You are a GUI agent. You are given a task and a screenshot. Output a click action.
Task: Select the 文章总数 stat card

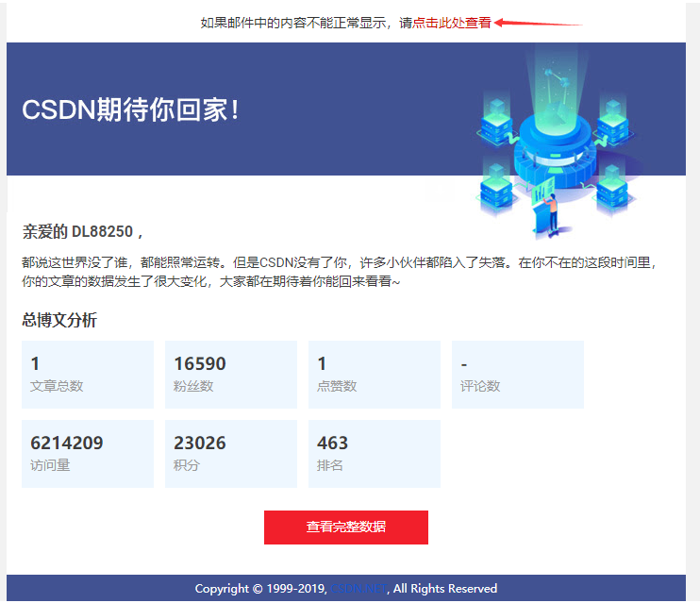88,375
